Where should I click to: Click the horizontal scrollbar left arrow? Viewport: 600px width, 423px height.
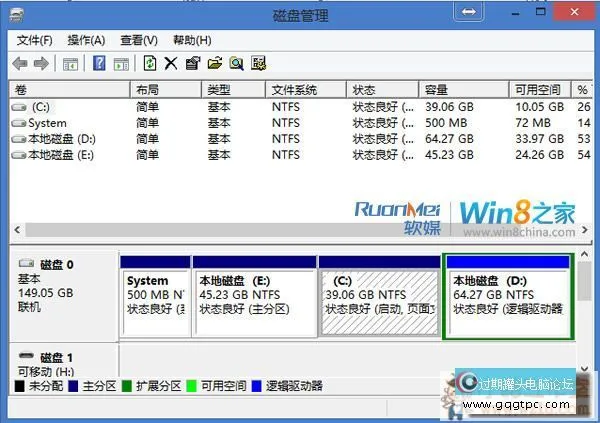pos(17,230)
